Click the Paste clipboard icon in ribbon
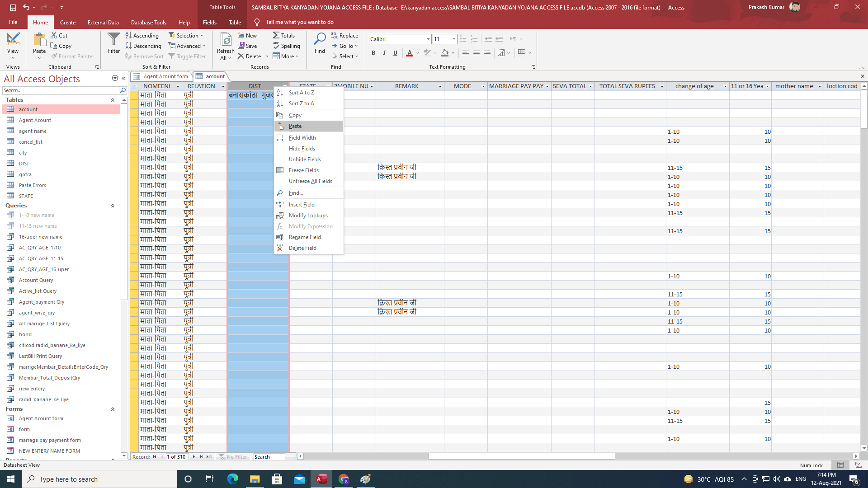 tap(39, 40)
